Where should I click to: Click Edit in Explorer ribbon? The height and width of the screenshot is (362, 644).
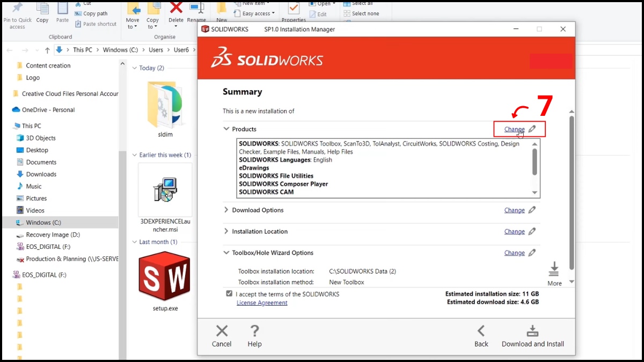point(318,14)
